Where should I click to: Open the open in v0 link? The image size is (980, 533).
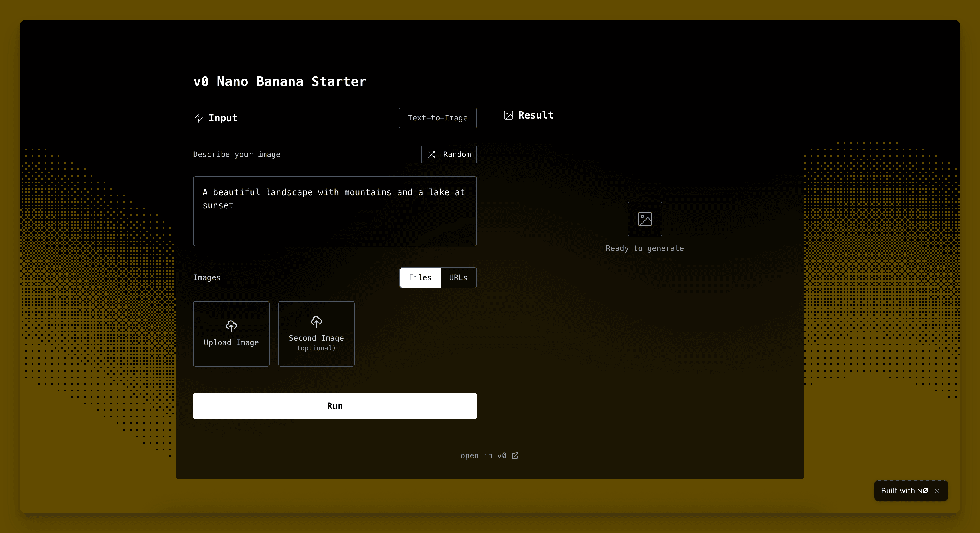[x=483, y=456]
